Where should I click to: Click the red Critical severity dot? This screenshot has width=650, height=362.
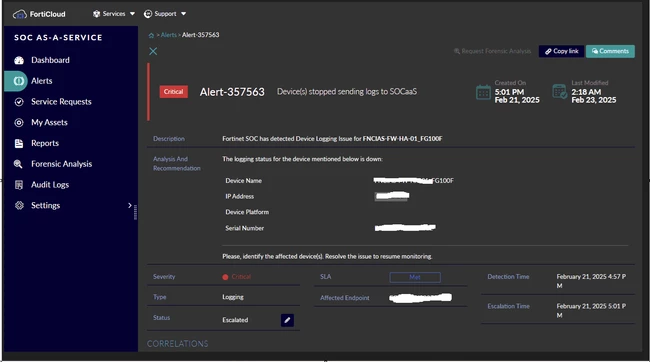point(225,277)
